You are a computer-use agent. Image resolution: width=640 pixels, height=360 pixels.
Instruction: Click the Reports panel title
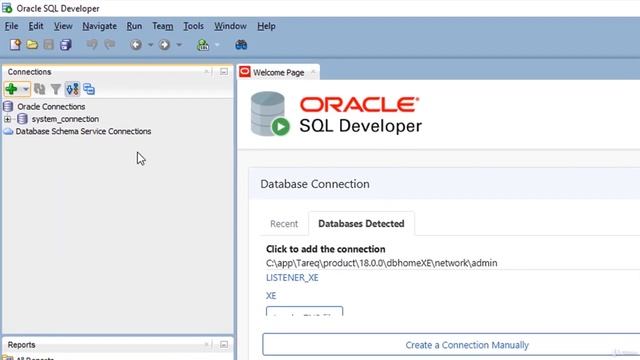21,345
